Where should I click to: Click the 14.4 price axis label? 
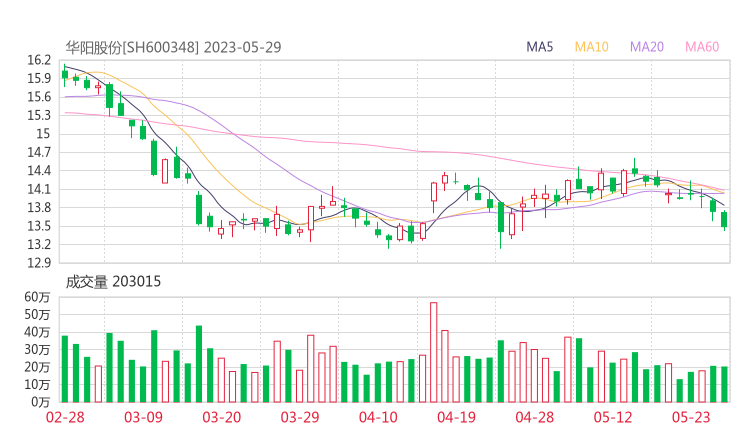(x=39, y=171)
